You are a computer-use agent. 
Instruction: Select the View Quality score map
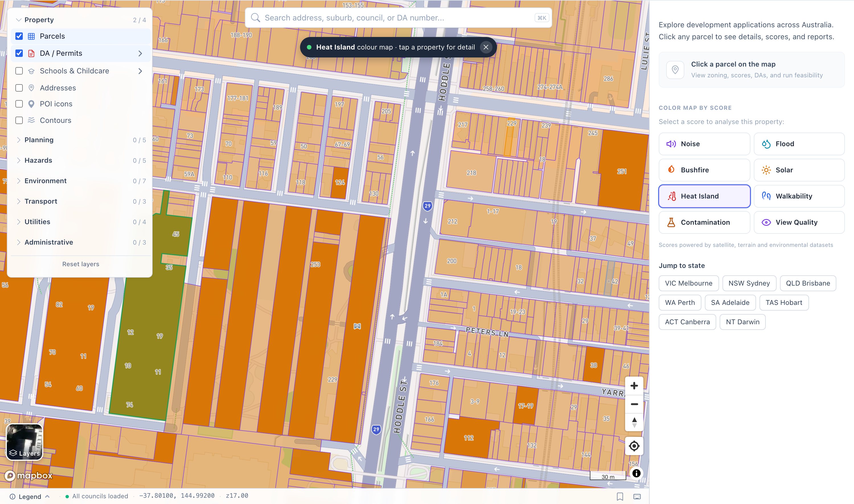pyautogui.click(x=799, y=222)
